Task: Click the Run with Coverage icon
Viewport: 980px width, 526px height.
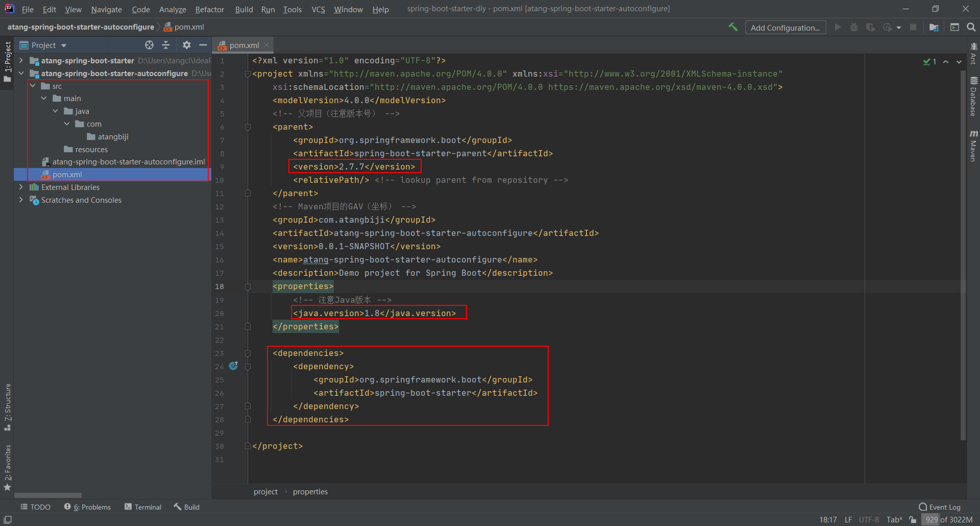Action: pyautogui.click(x=871, y=27)
